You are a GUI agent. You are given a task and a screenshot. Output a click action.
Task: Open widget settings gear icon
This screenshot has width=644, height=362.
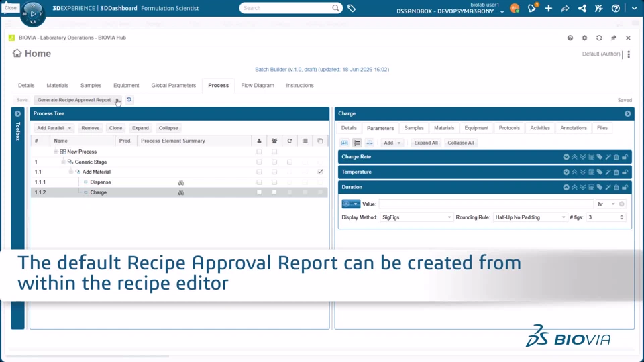click(x=584, y=38)
